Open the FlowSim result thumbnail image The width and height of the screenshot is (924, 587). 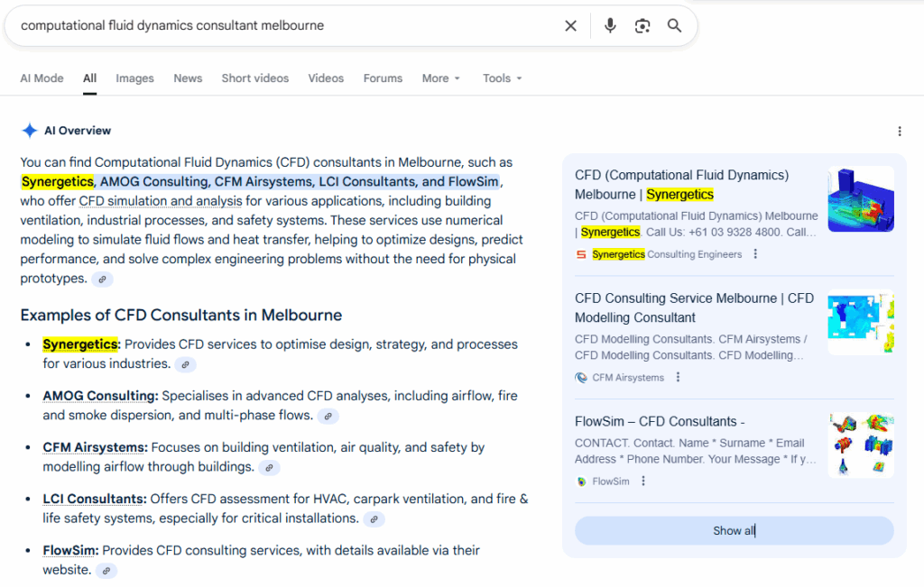[x=861, y=444]
